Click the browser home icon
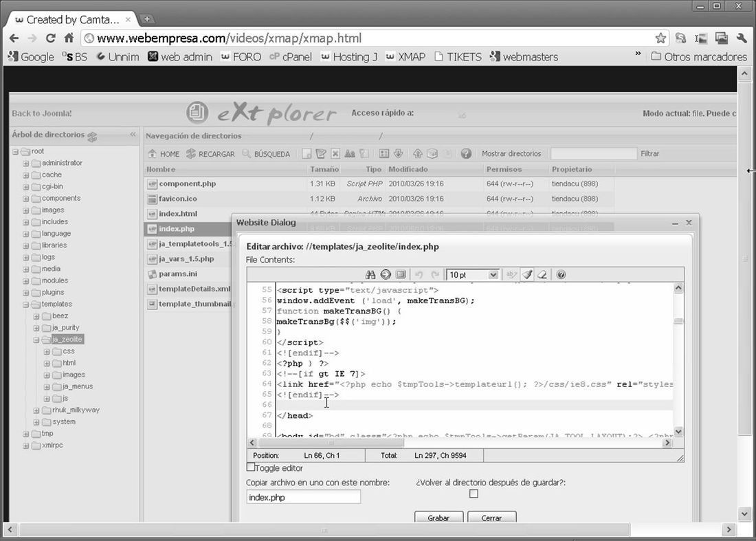The width and height of the screenshot is (756, 541). click(69, 38)
